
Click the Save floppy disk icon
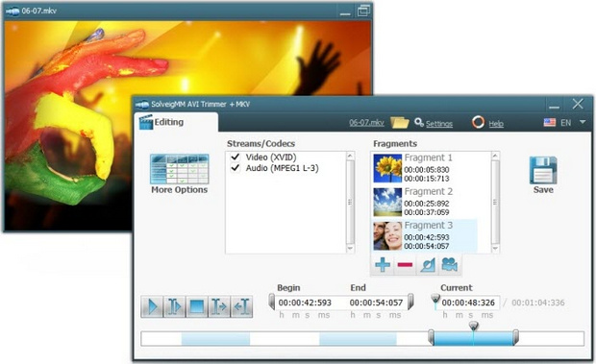[543, 170]
